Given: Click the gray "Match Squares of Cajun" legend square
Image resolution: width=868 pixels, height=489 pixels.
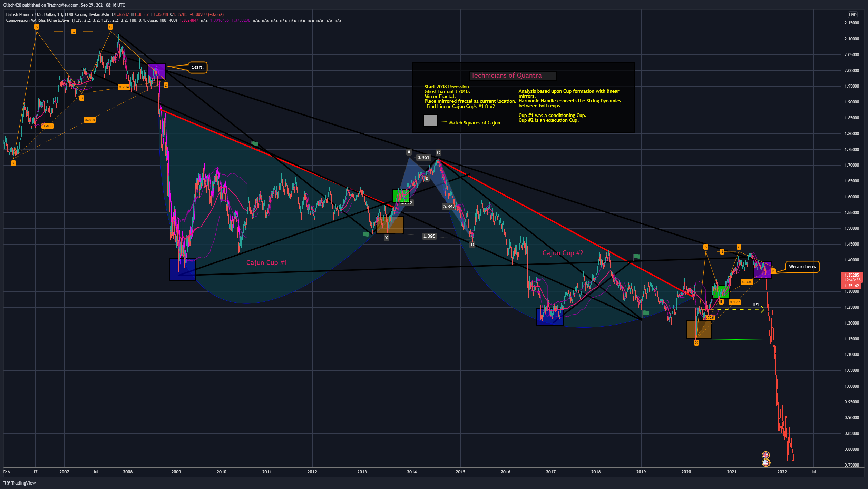Looking at the screenshot, I should point(430,120).
